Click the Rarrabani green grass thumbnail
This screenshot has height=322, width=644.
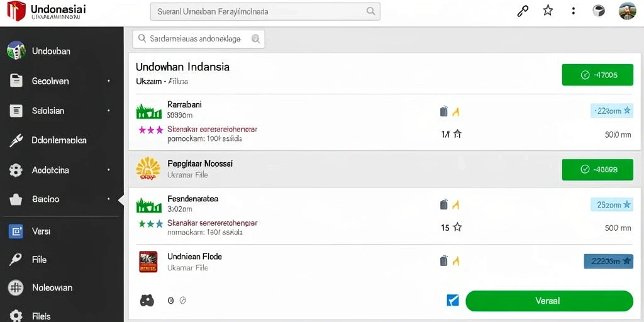tap(148, 111)
